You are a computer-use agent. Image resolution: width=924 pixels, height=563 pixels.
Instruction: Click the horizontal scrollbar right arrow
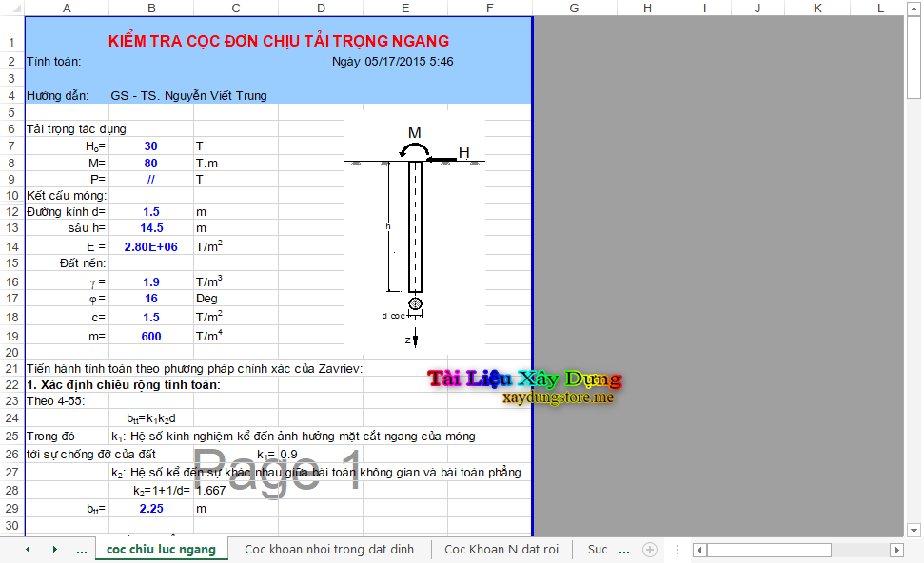click(x=895, y=550)
